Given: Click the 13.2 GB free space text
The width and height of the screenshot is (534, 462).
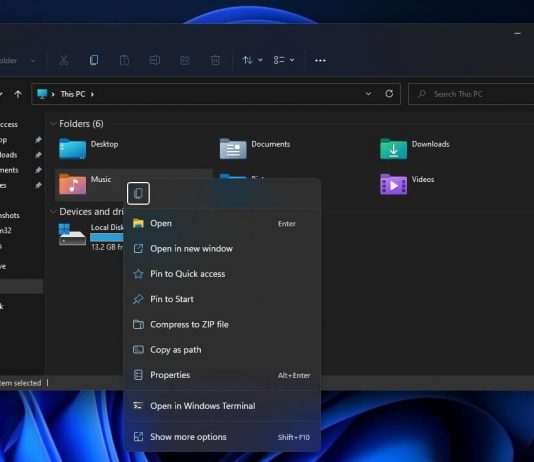Looking at the screenshot, I should [x=107, y=247].
